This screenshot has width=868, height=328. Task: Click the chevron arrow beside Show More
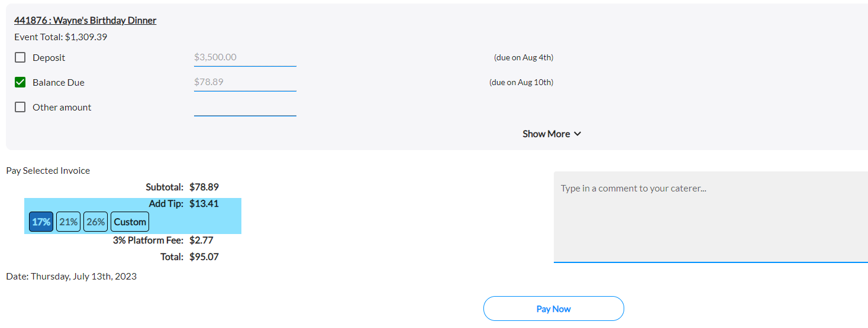click(x=577, y=134)
